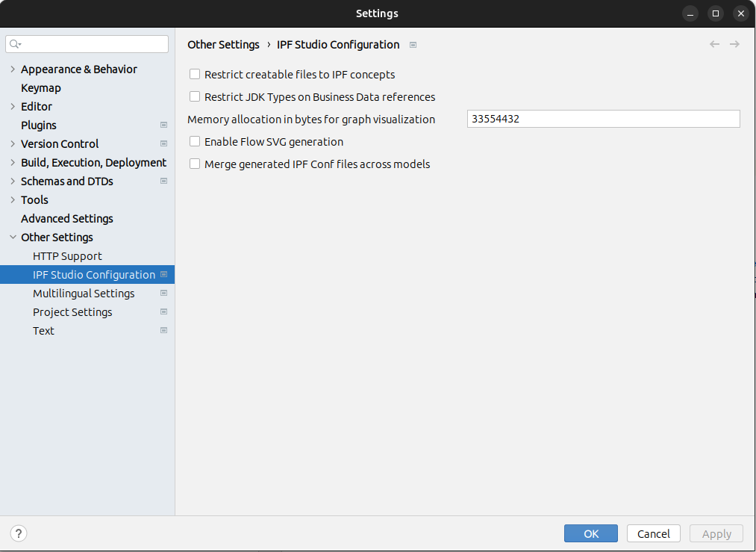The width and height of the screenshot is (756, 552).
Task: Select Project Settings in the sidebar
Action: [72, 311]
